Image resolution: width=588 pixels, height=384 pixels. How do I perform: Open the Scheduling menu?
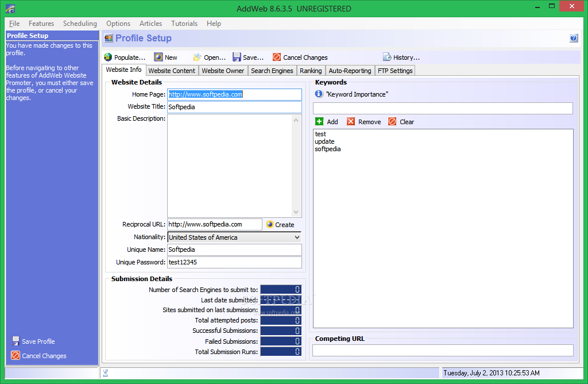[x=80, y=23]
